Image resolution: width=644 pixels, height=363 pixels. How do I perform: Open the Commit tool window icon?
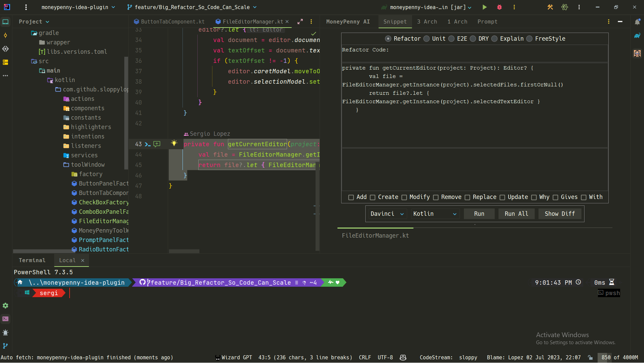pyautogui.click(x=5, y=35)
